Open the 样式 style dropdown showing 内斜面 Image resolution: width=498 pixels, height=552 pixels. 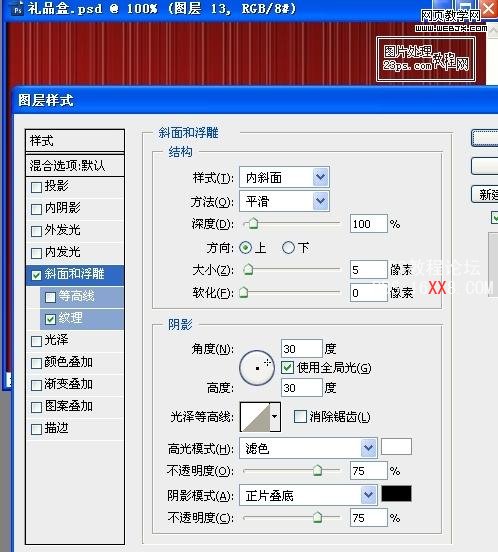click(x=284, y=177)
